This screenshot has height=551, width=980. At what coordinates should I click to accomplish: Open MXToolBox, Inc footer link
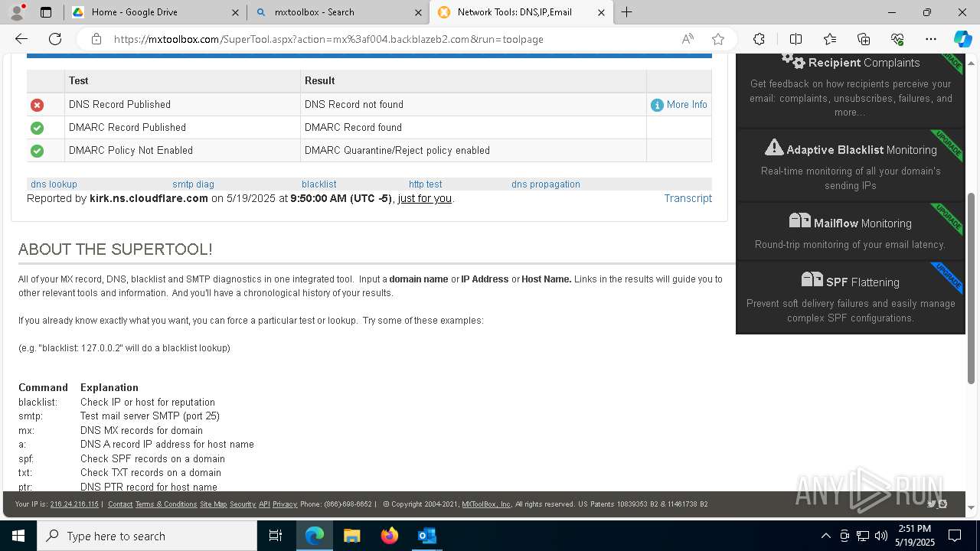tap(486, 504)
